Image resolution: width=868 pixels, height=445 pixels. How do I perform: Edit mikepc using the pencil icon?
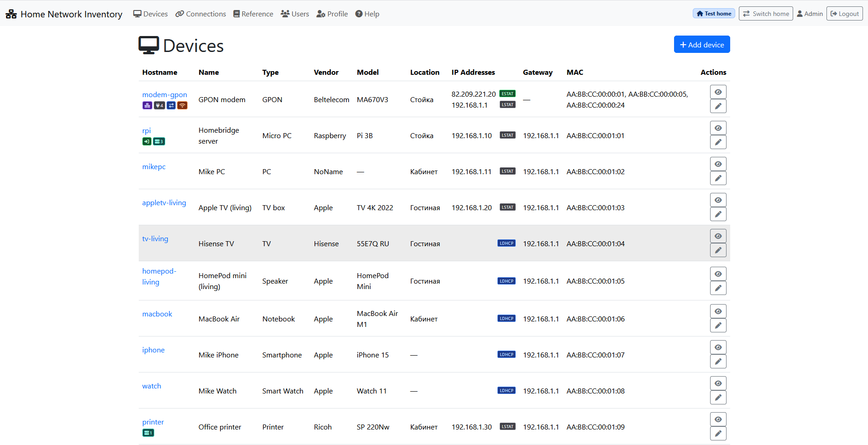718,178
